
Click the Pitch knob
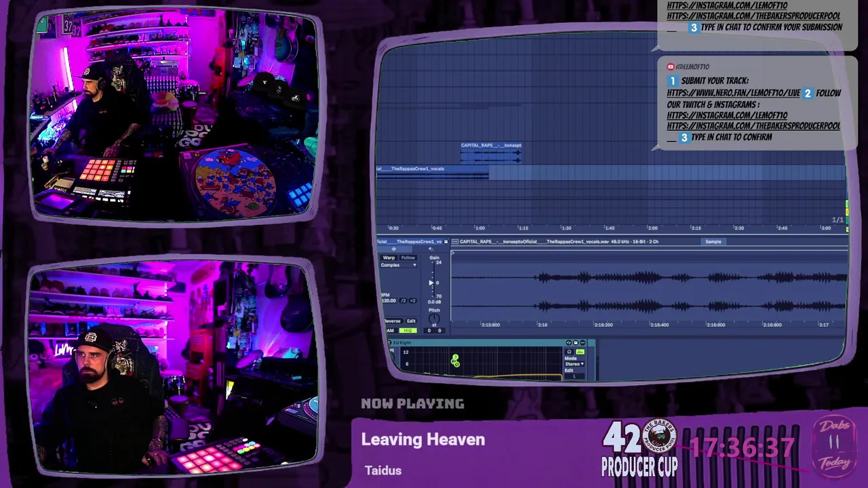click(434, 319)
